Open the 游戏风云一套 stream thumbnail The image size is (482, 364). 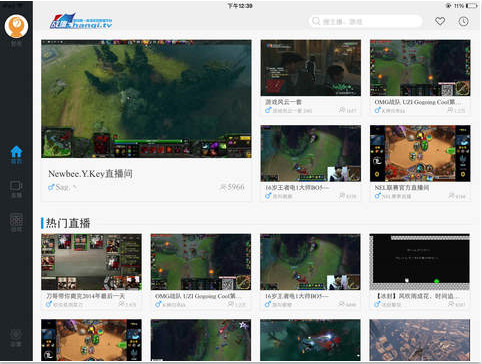(x=311, y=68)
